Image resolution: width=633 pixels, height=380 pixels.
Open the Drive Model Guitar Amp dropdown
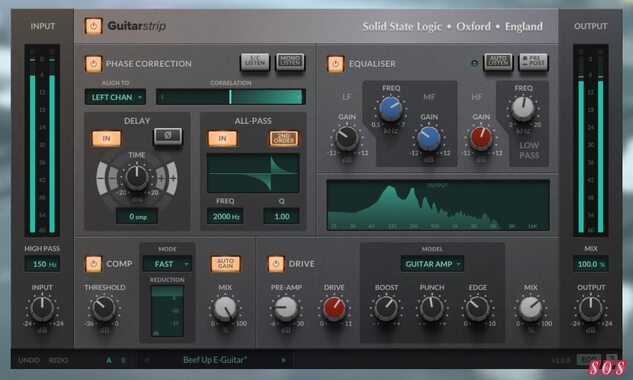tap(432, 264)
